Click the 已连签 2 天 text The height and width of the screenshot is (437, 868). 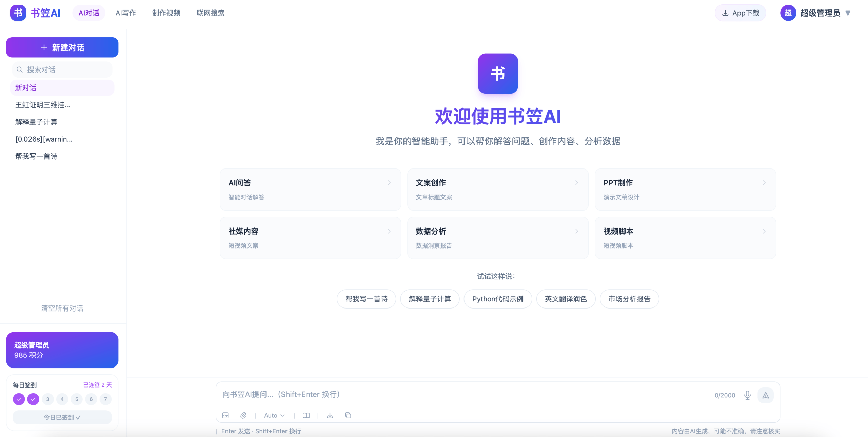(x=97, y=385)
